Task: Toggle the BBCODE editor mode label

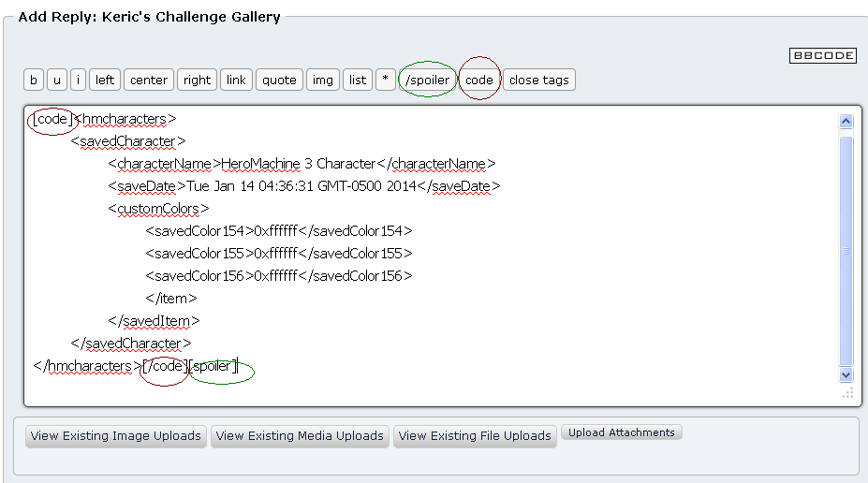Action: [822, 56]
